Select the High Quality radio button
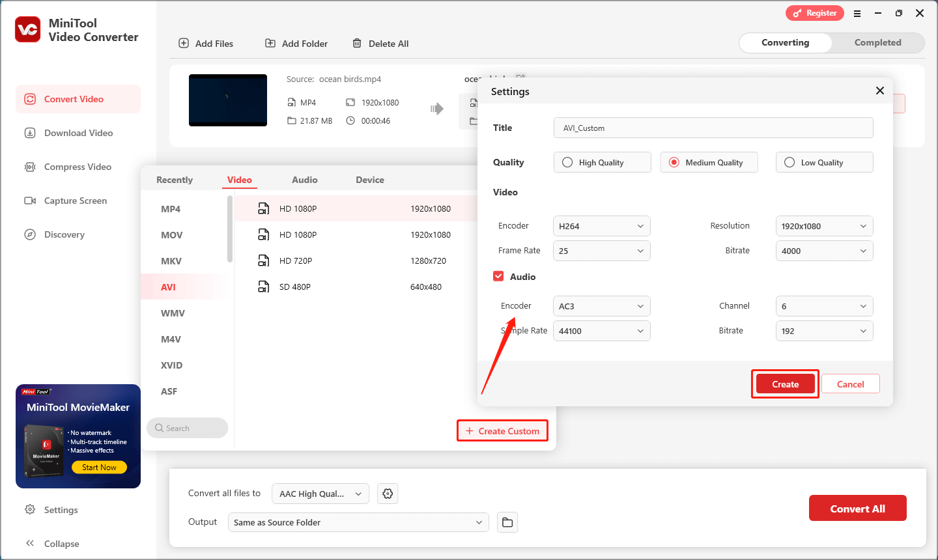Image resolution: width=938 pixels, height=560 pixels. click(567, 162)
